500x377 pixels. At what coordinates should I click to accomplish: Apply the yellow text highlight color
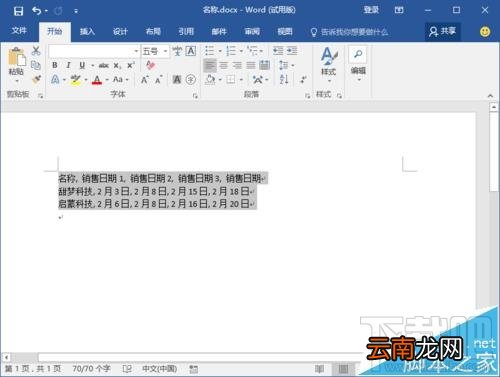tap(76, 80)
